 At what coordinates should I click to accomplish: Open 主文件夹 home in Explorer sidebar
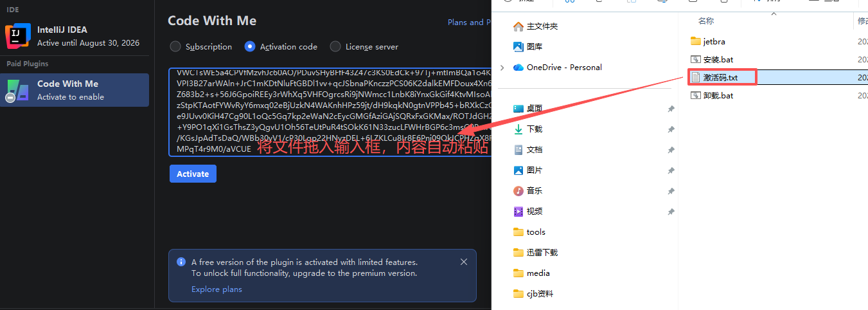point(536,26)
